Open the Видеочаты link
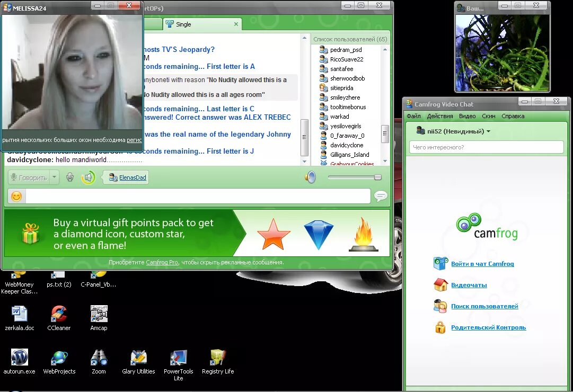Image resolution: width=573 pixels, height=392 pixels. point(469,285)
